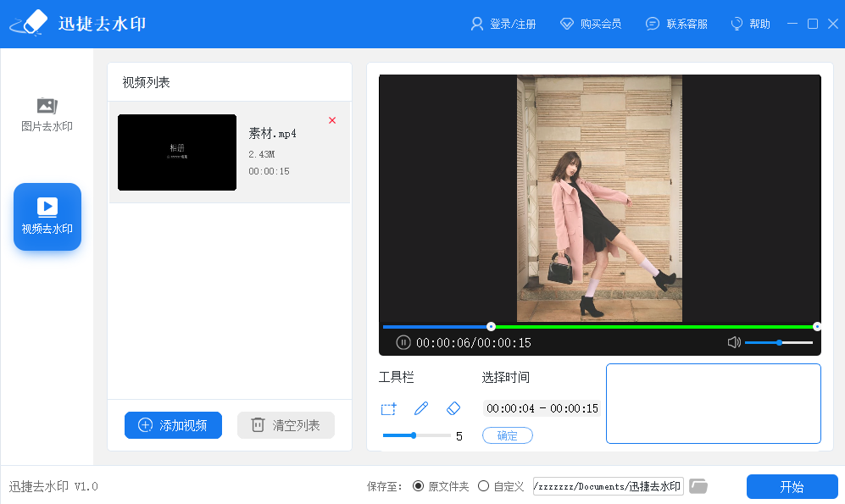Click the empty time segments list box
845x504 pixels.
point(714,403)
